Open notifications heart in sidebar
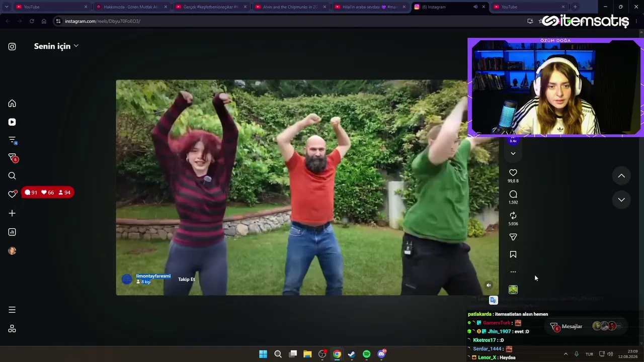Screen dimensions: 644x362 point(12,194)
